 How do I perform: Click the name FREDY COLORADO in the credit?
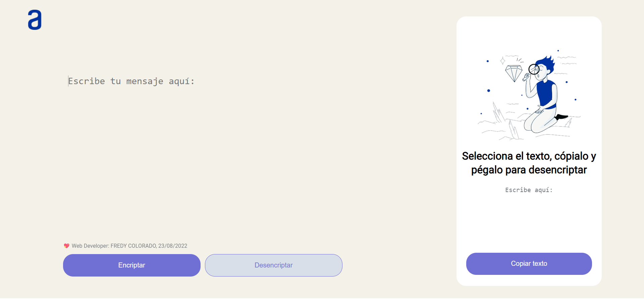tap(133, 246)
